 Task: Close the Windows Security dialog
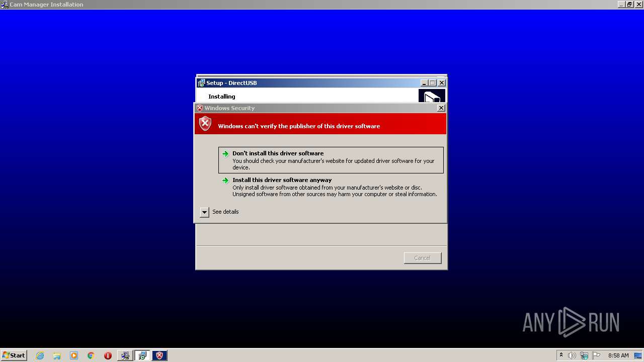(441, 108)
